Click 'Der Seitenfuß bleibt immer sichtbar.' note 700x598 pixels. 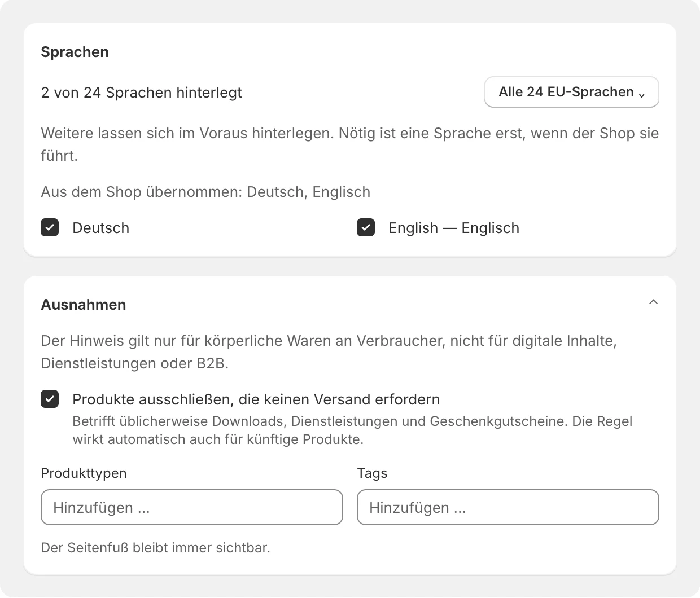pyautogui.click(x=155, y=547)
